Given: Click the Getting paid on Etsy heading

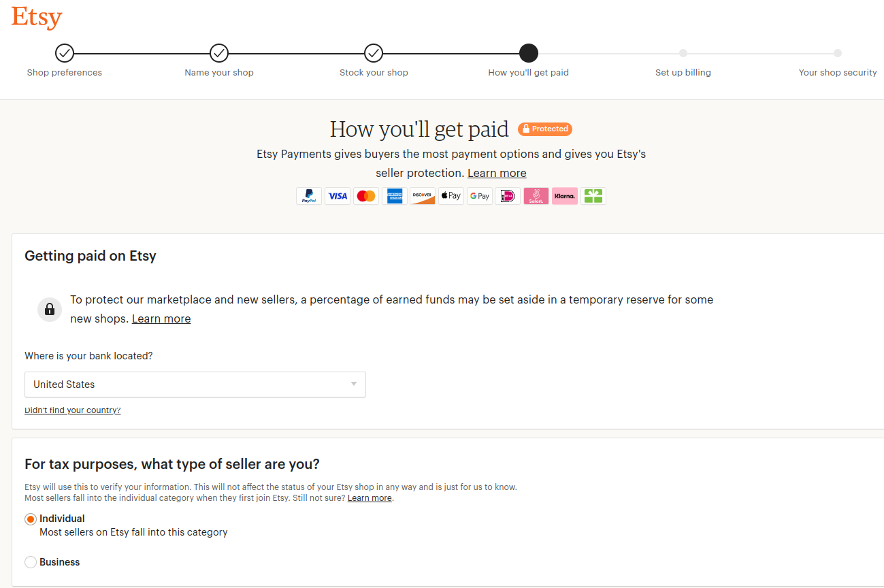Looking at the screenshot, I should 91,256.
